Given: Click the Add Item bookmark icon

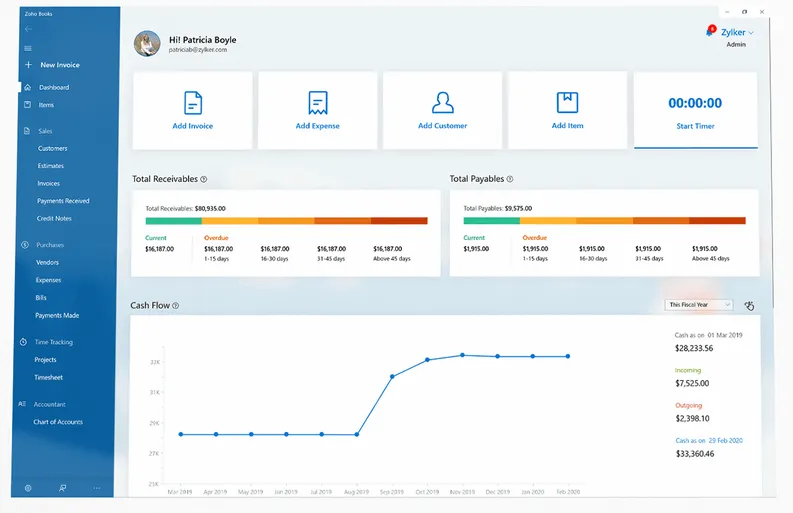Looking at the screenshot, I should tap(567, 102).
